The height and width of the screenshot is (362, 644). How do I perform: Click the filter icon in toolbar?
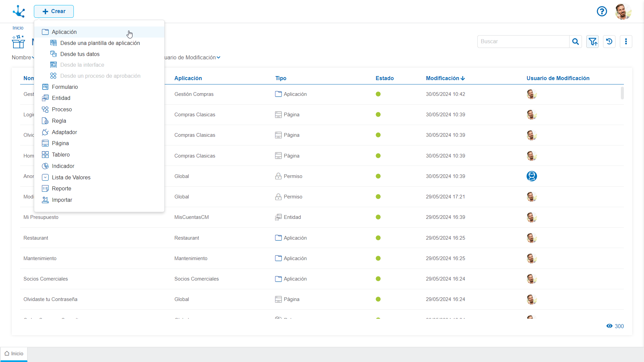point(592,41)
